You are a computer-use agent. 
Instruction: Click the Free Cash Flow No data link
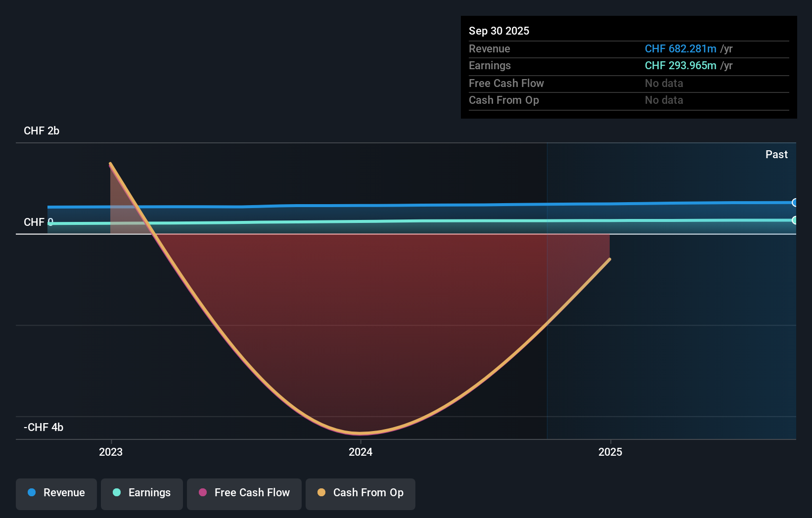point(664,83)
